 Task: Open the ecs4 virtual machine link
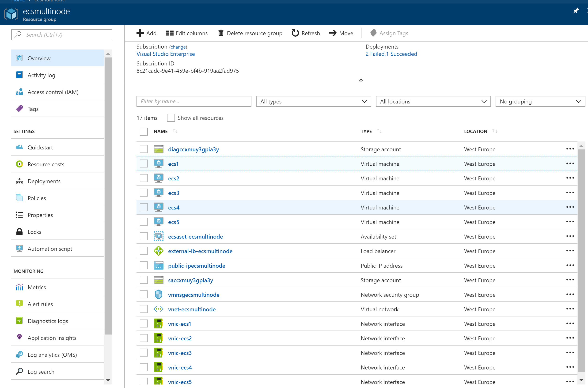click(x=174, y=207)
